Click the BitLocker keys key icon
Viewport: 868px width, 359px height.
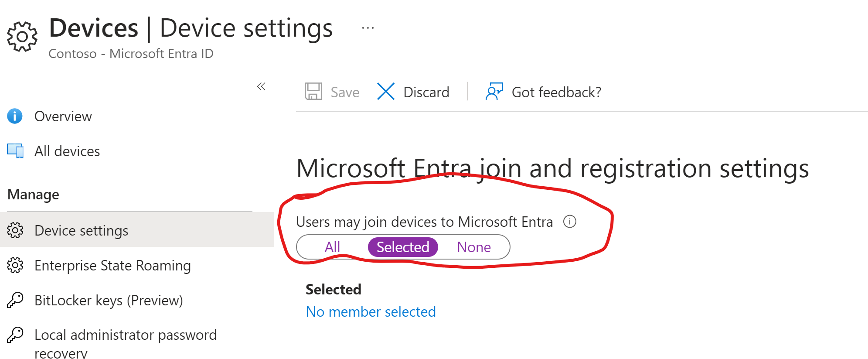(15, 300)
